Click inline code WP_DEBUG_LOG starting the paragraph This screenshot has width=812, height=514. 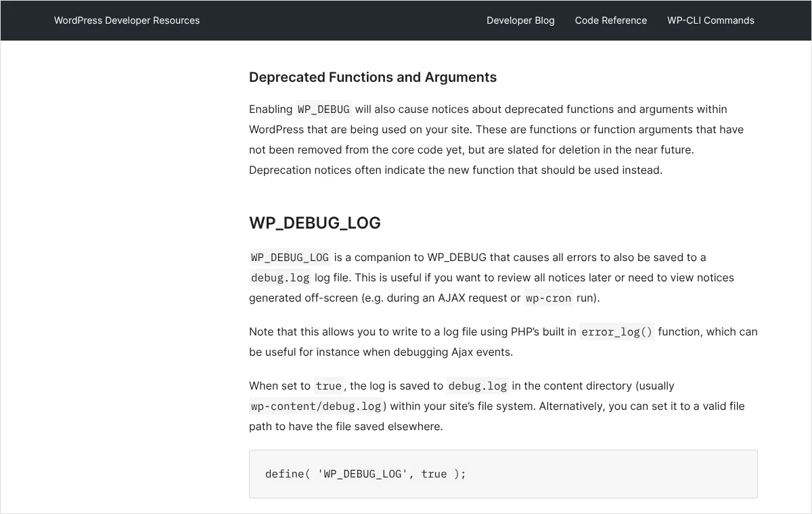pos(290,257)
